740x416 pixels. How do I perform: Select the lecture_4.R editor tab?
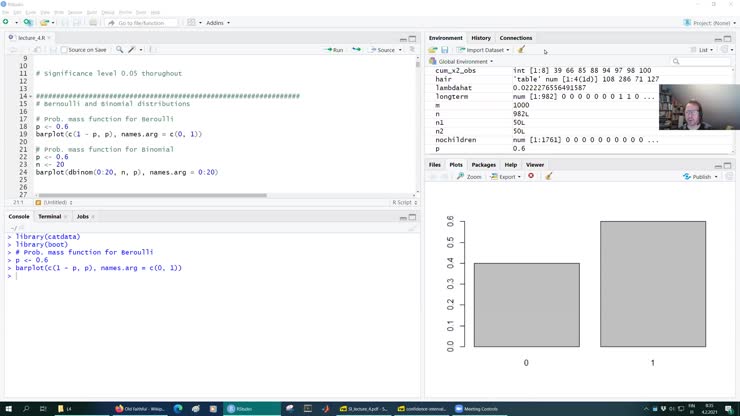point(32,38)
